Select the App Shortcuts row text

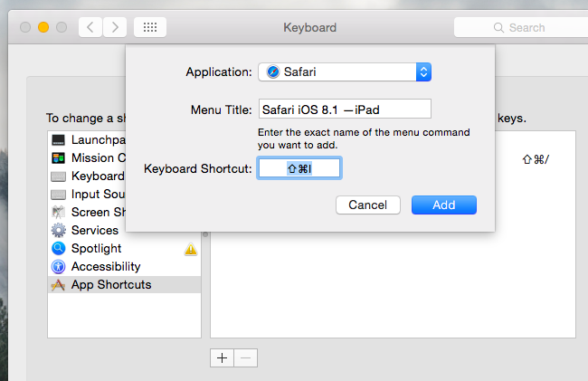(x=111, y=285)
